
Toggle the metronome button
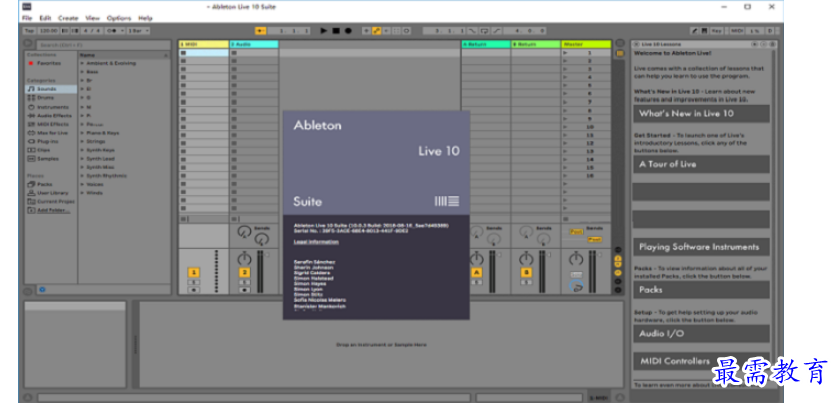pyautogui.click(x=115, y=31)
